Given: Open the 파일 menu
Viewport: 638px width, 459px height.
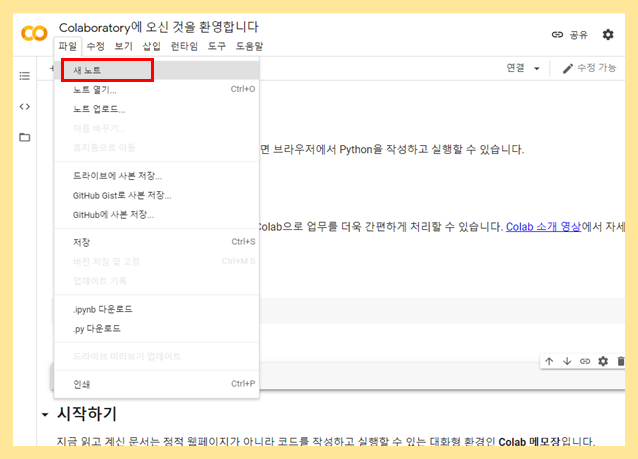Looking at the screenshot, I should (68, 46).
